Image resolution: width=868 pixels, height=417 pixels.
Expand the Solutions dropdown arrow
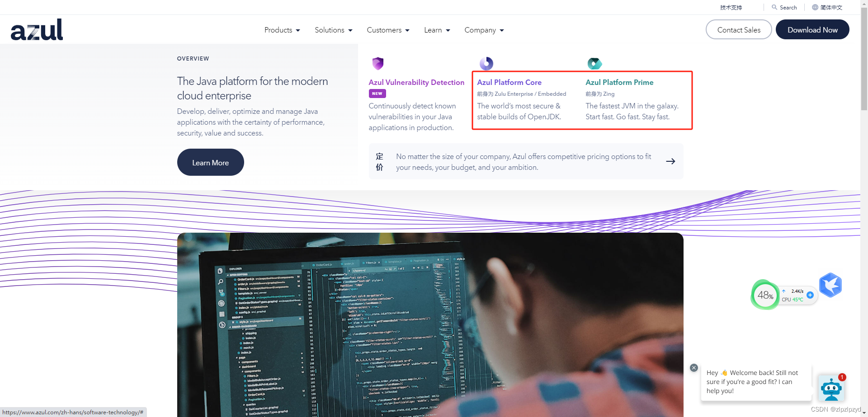pyautogui.click(x=350, y=30)
